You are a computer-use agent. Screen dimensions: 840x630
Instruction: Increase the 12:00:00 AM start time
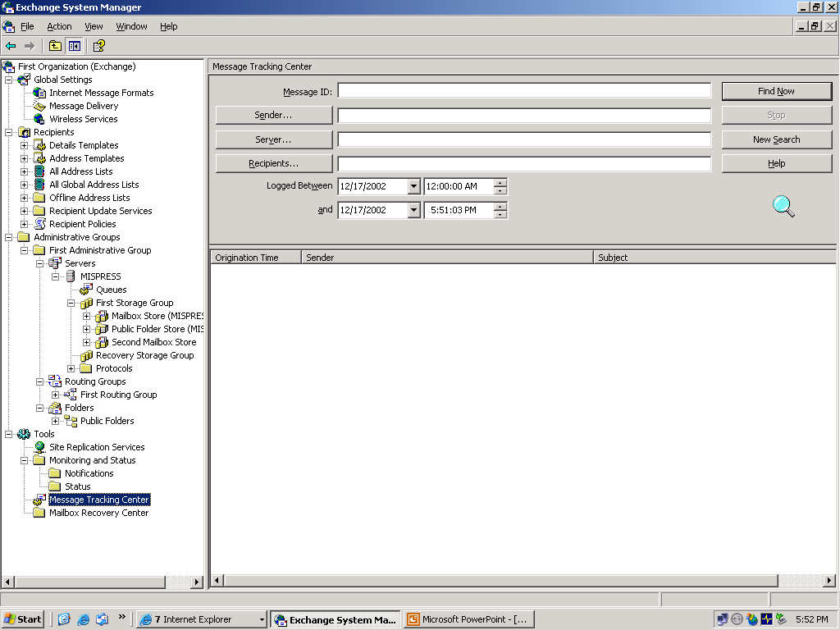pyautogui.click(x=500, y=183)
